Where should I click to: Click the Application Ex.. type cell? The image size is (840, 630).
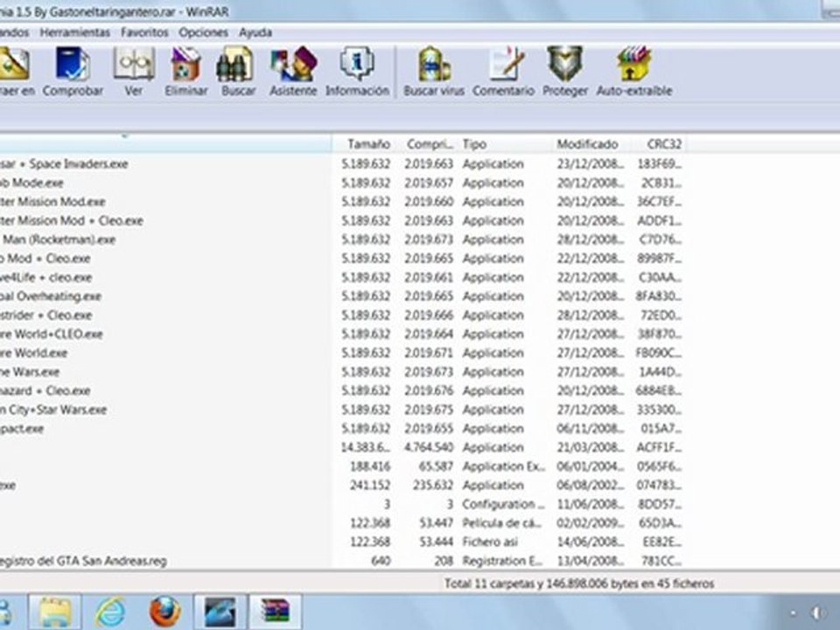point(504,466)
